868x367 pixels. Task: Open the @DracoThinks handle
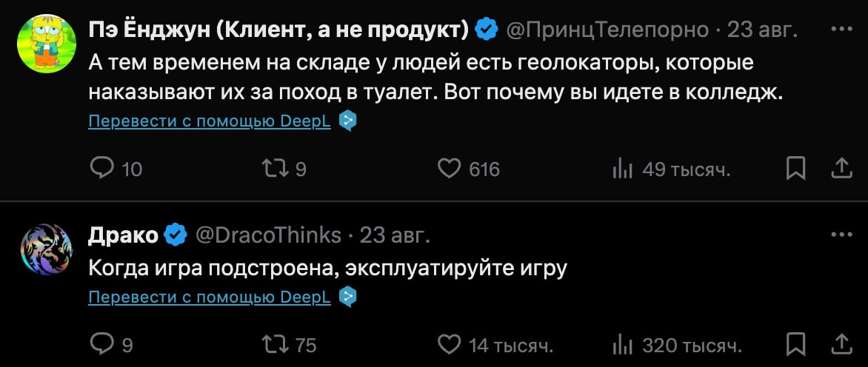[268, 235]
